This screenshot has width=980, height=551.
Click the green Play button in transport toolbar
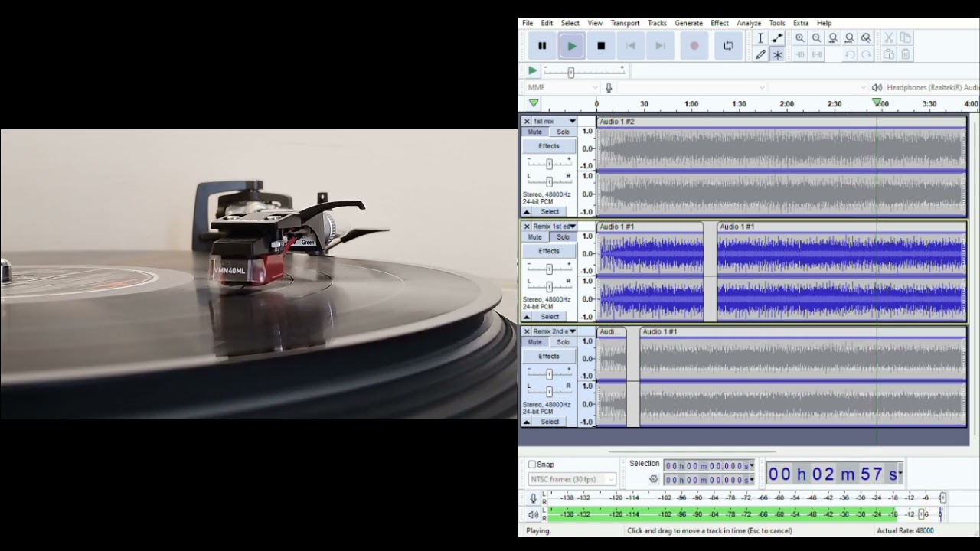click(x=572, y=46)
